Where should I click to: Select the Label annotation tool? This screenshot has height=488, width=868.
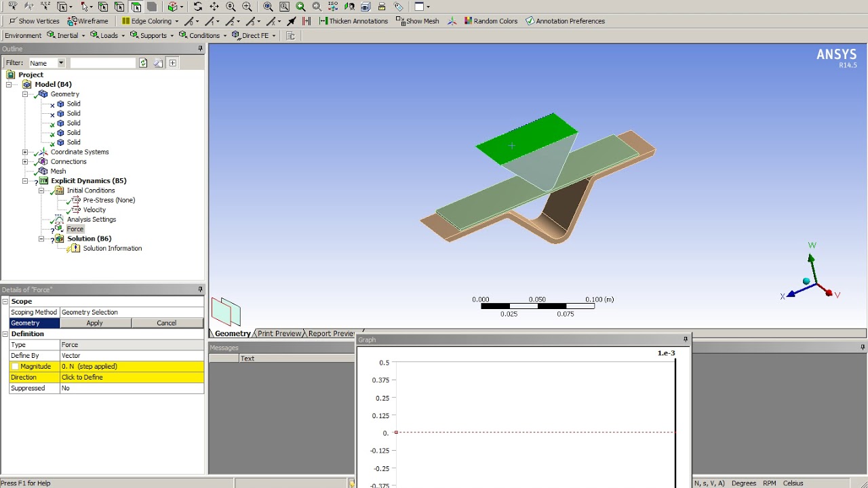coord(13,6)
